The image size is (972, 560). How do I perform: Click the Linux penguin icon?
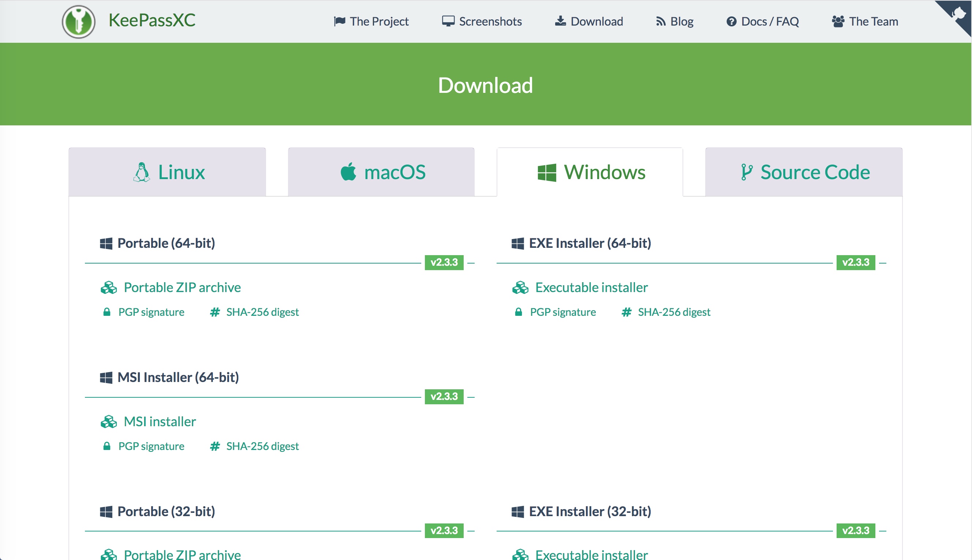(142, 172)
